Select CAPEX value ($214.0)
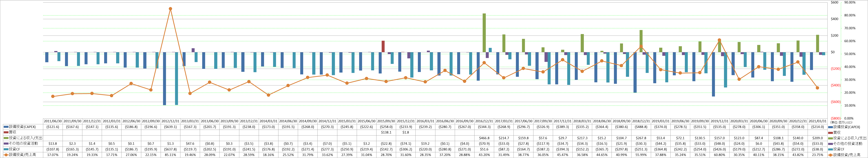 coord(817,127)
